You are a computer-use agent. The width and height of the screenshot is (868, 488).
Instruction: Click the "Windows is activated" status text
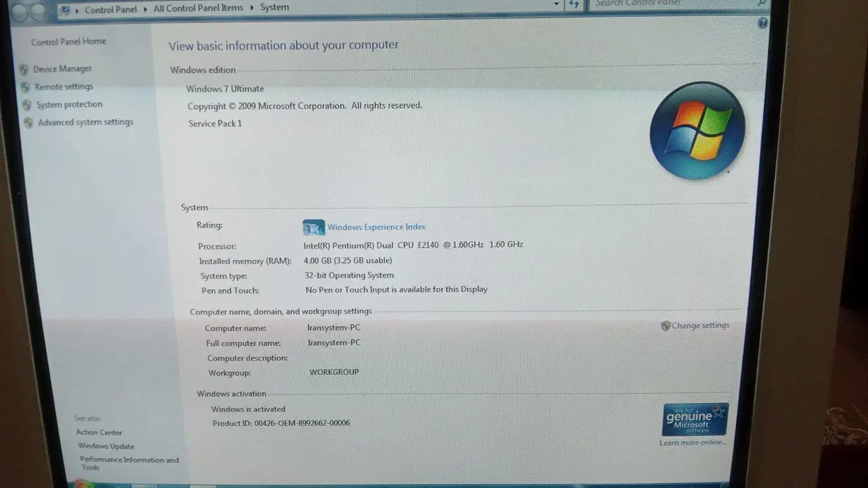[248, 409]
